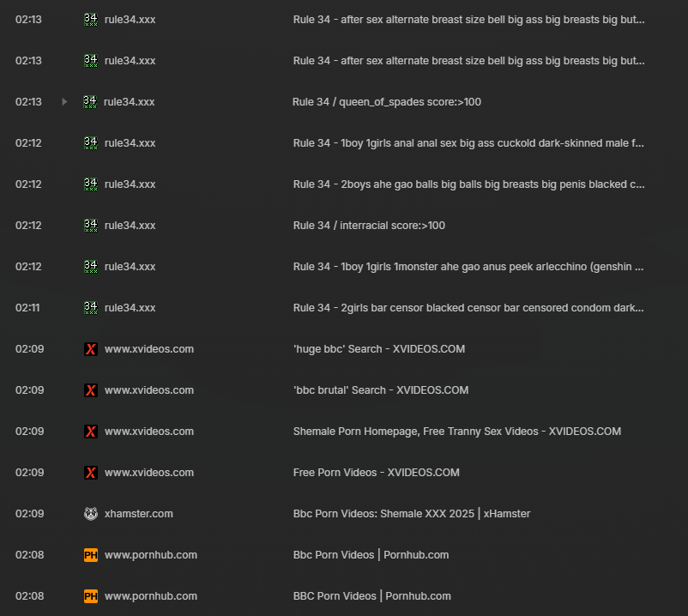Click the Pornhub favicon beside 'Bbc Porn Videos' (lowercase)
The height and width of the screenshot is (616, 688).
(91, 555)
